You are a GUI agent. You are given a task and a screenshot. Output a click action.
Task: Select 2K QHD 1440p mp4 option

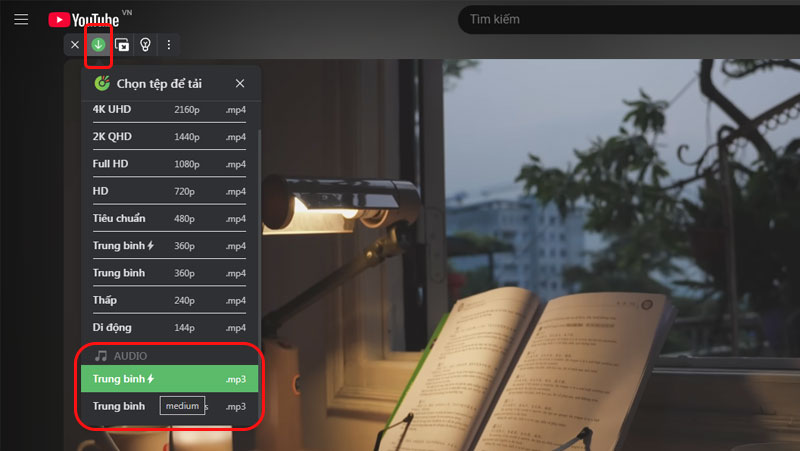[169, 137]
